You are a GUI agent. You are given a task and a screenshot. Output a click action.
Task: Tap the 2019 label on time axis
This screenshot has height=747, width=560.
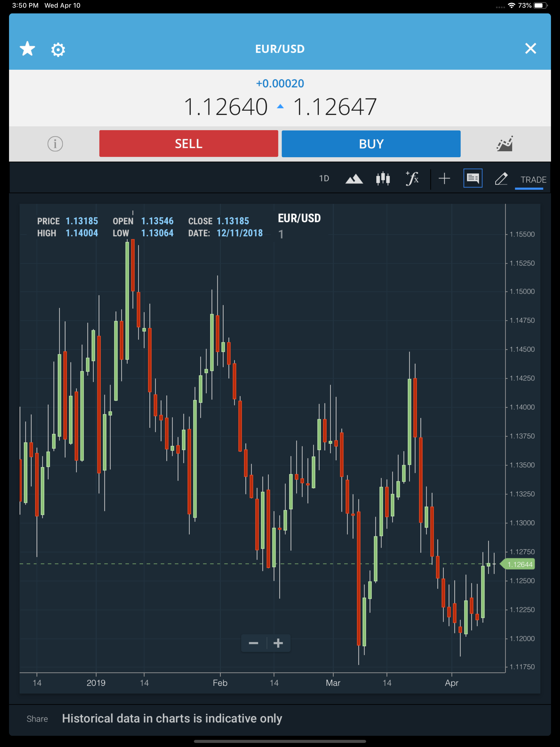point(96,683)
